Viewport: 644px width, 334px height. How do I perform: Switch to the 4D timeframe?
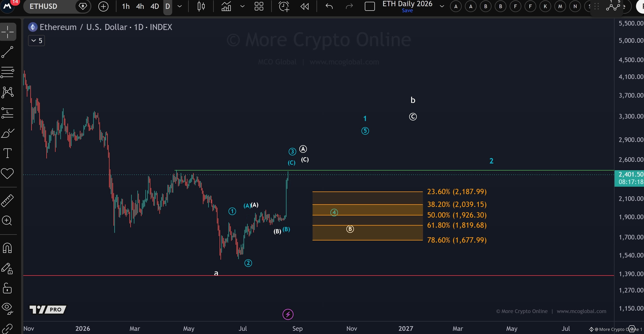pos(154,6)
